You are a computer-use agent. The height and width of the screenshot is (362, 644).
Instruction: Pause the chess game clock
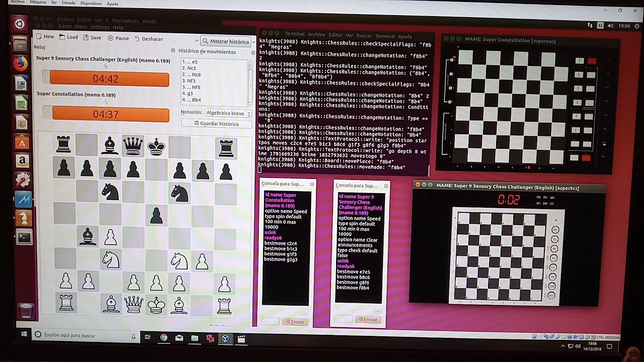[118, 38]
